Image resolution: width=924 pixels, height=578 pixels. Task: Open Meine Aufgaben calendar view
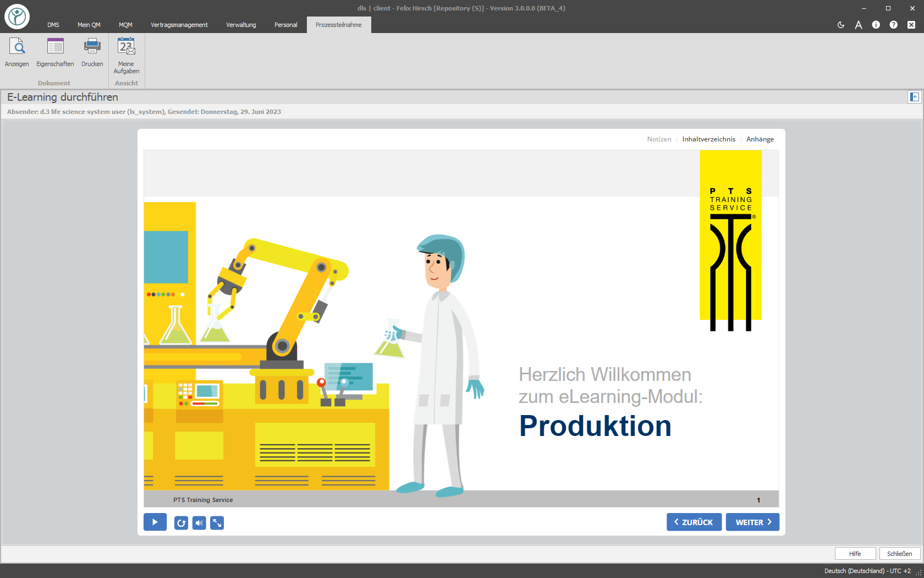[126, 55]
